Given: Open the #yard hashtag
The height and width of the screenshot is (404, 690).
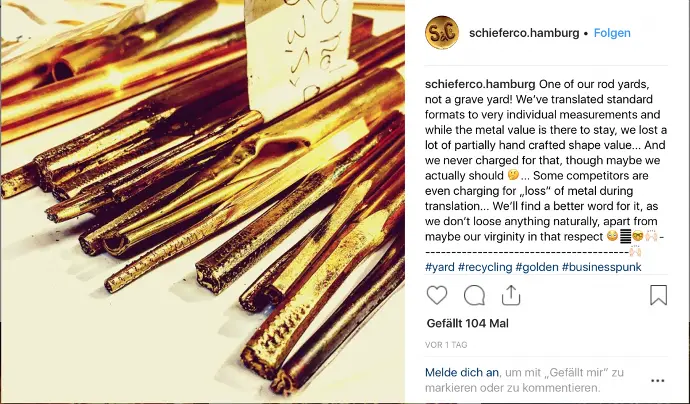Looking at the screenshot, I should click(440, 267).
